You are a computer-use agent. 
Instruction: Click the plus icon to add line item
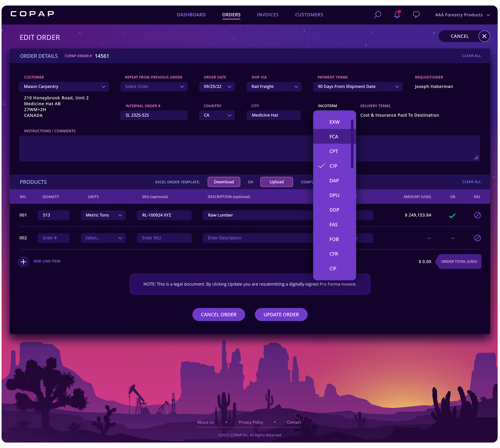click(x=23, y=262)
